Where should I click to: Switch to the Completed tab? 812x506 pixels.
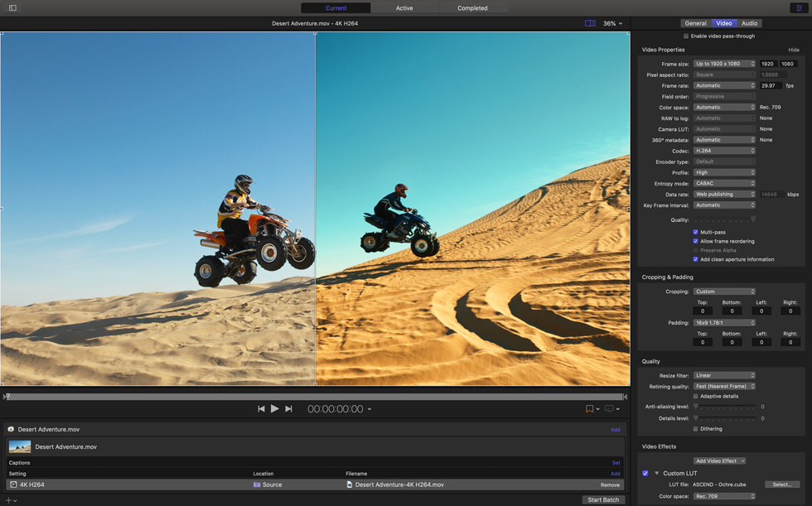(x=472, y=7)
